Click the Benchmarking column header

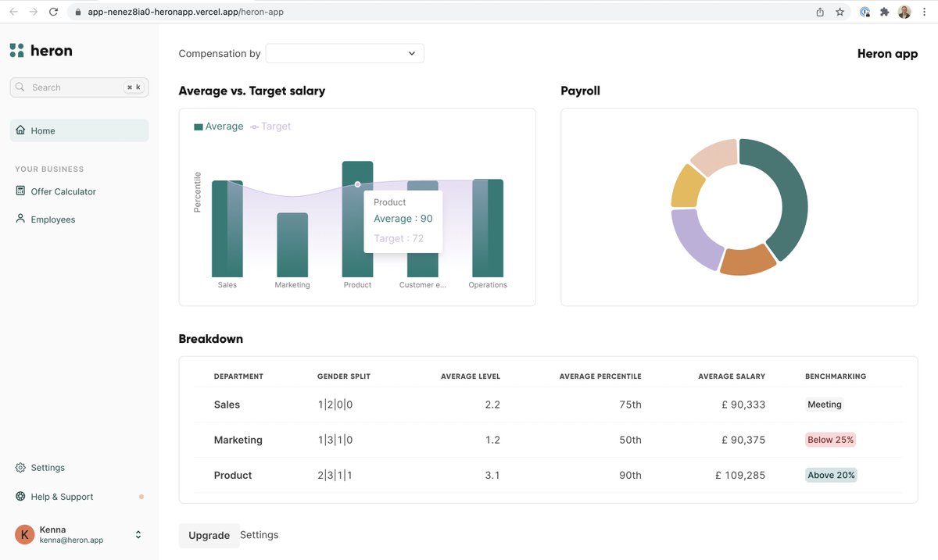836,376
